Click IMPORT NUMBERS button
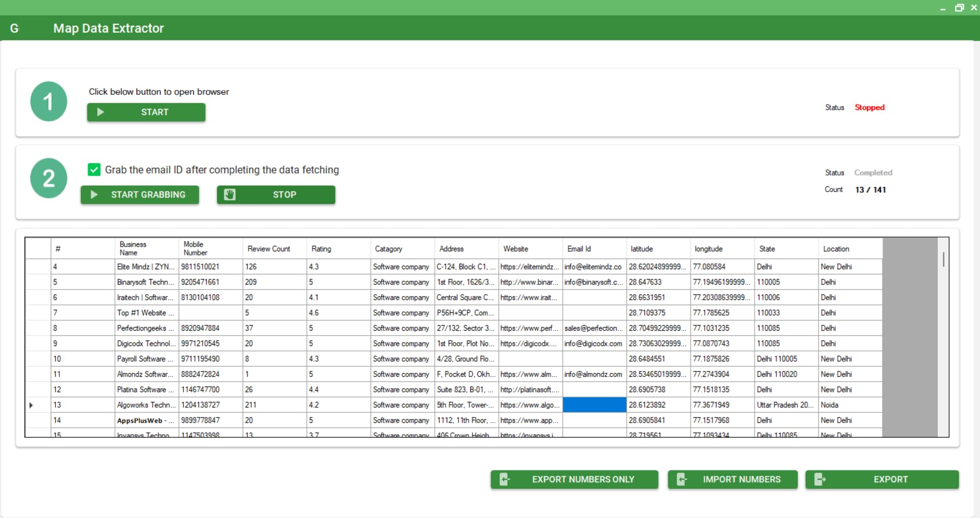The image size is (980, 518). [x=733, y=480]
